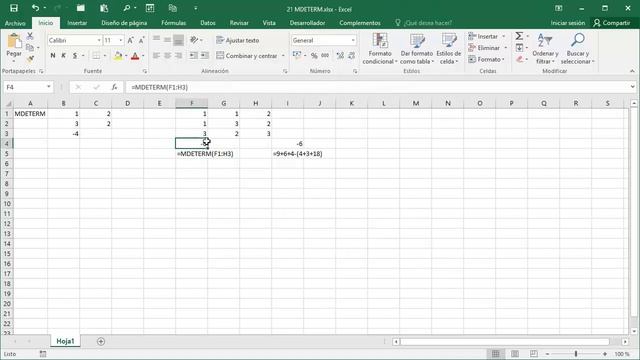Apply thousands separator style

tap(325, 56)
